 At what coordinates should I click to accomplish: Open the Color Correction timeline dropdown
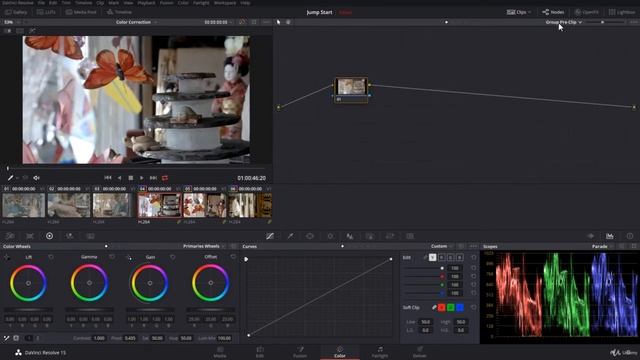pyautogui.click(x=136, y=22)
